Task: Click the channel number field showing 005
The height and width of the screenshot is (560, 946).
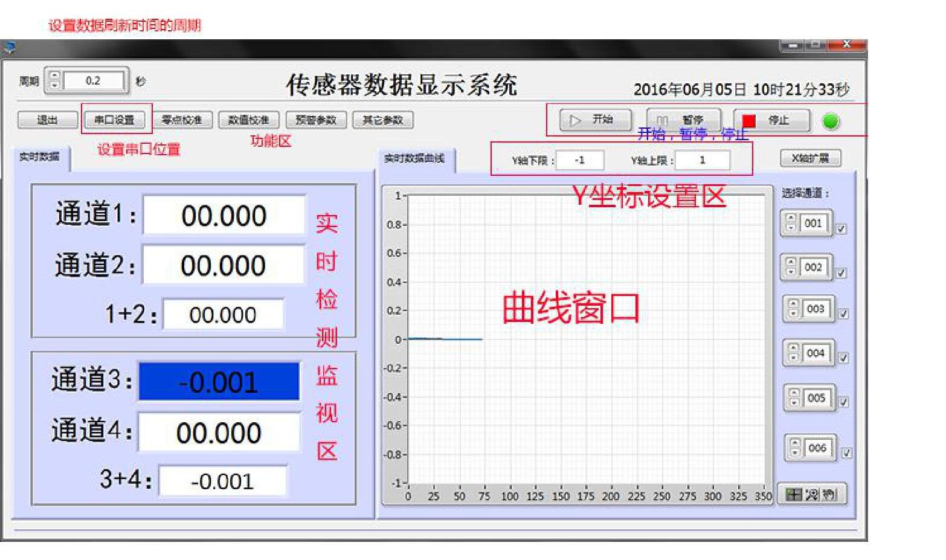Action: [817, 398]
